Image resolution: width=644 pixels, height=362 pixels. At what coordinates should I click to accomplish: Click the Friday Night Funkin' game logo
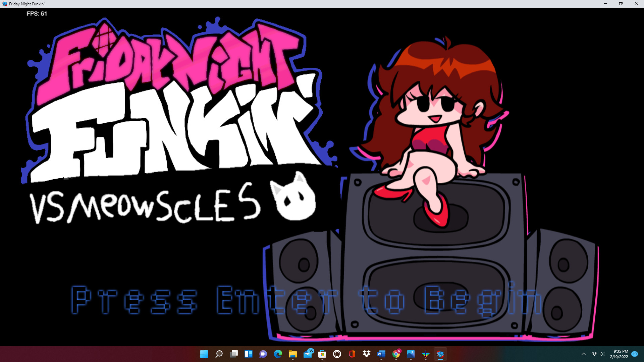click(x=179, y=101)
